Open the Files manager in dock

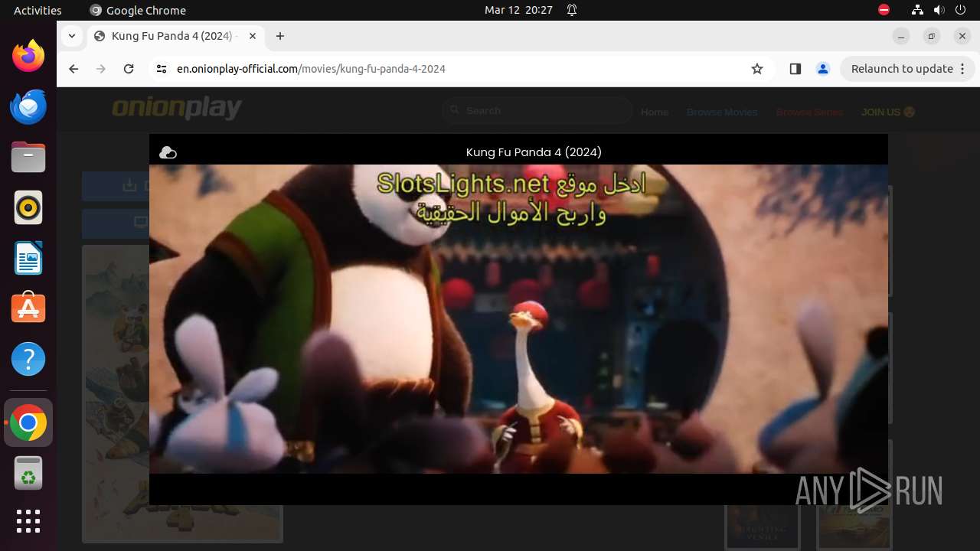pyautogui.click(x=28, y=157)
